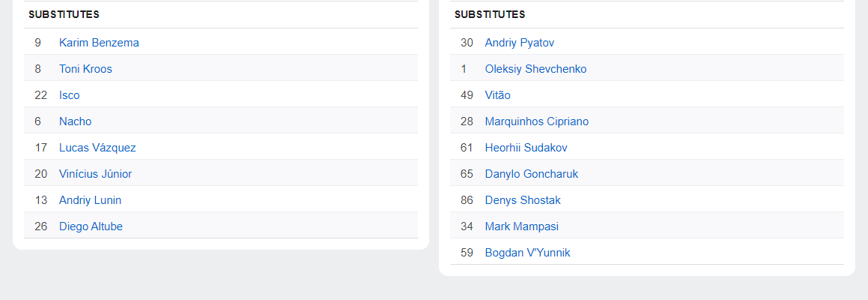
Task: Go to Lucas Vázquez's profile
Action: pyautogui.click(x=97, y=148)
